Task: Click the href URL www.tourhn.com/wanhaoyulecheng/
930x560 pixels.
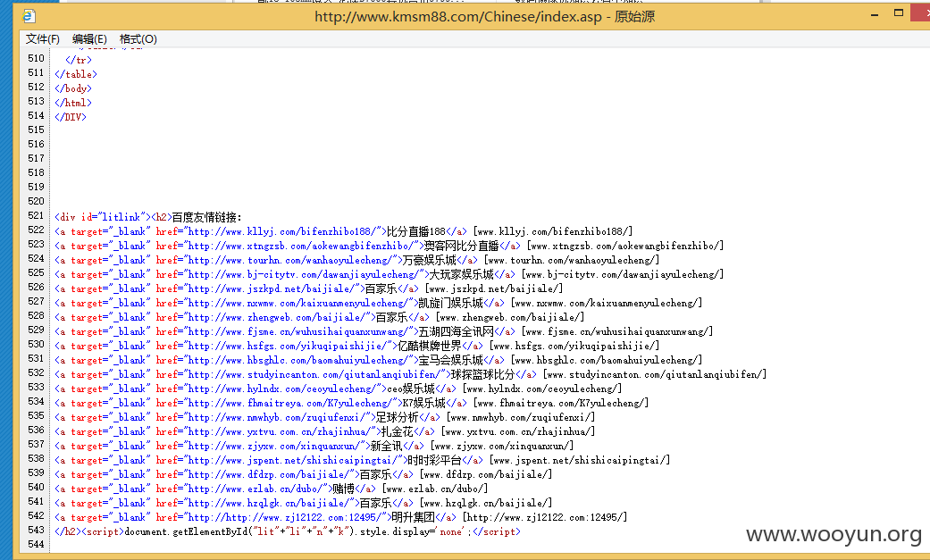Action: pyautogui.click(x=290, y=260)
